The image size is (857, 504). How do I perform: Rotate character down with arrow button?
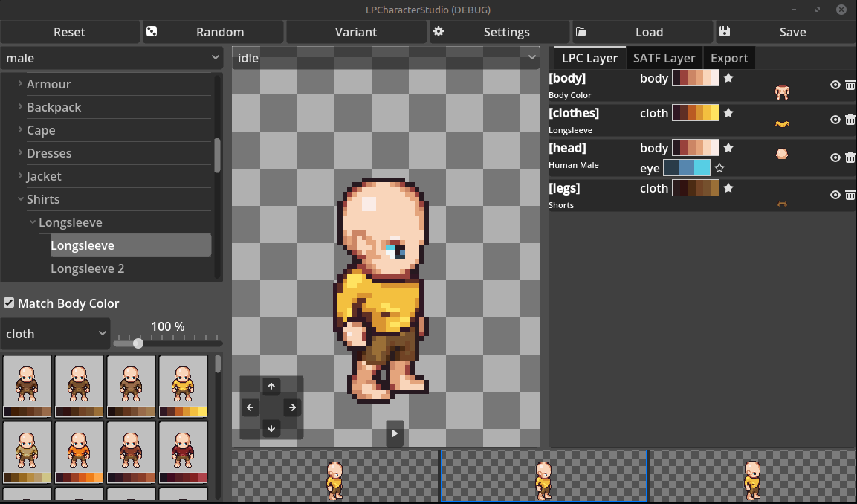[271, 428]
